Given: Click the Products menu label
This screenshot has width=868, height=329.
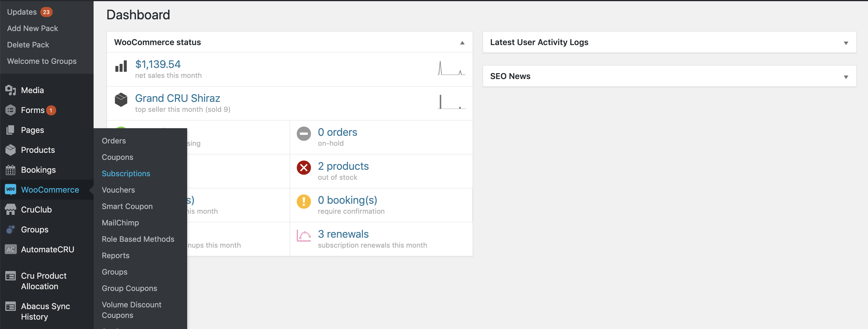Looking at the screenshot, I should pyautogui.click(x=38, y=150).
